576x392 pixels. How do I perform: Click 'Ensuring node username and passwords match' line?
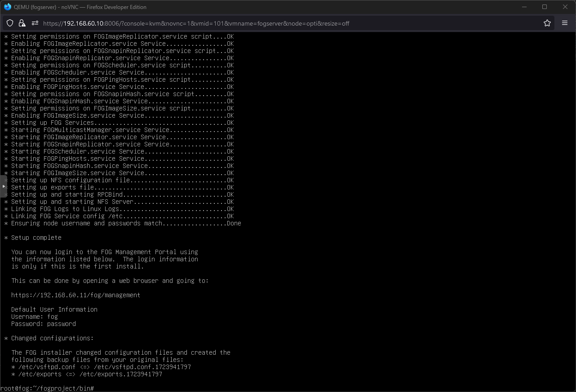(x=123, y=223)
